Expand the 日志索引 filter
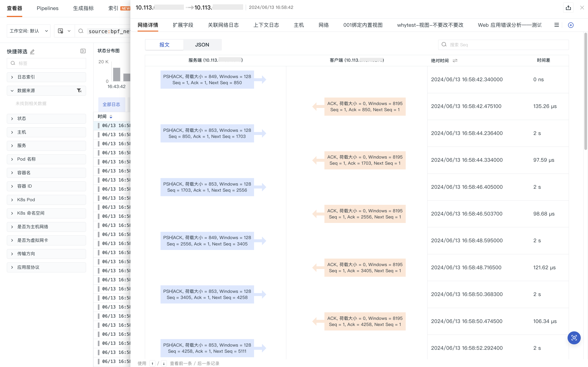The height and width of the screenshot is (367, 588). coord(46,77)
